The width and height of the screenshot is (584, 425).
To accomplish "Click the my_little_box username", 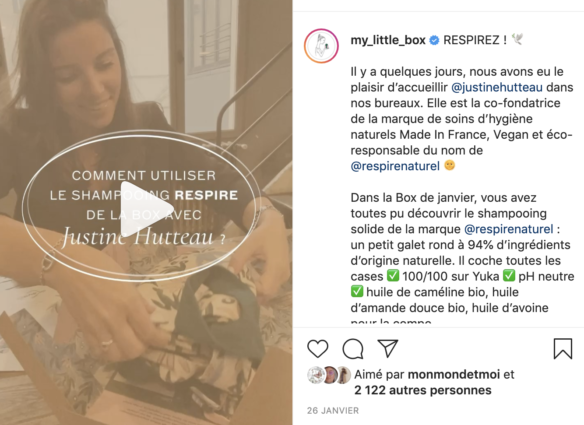I will point(388,40).
